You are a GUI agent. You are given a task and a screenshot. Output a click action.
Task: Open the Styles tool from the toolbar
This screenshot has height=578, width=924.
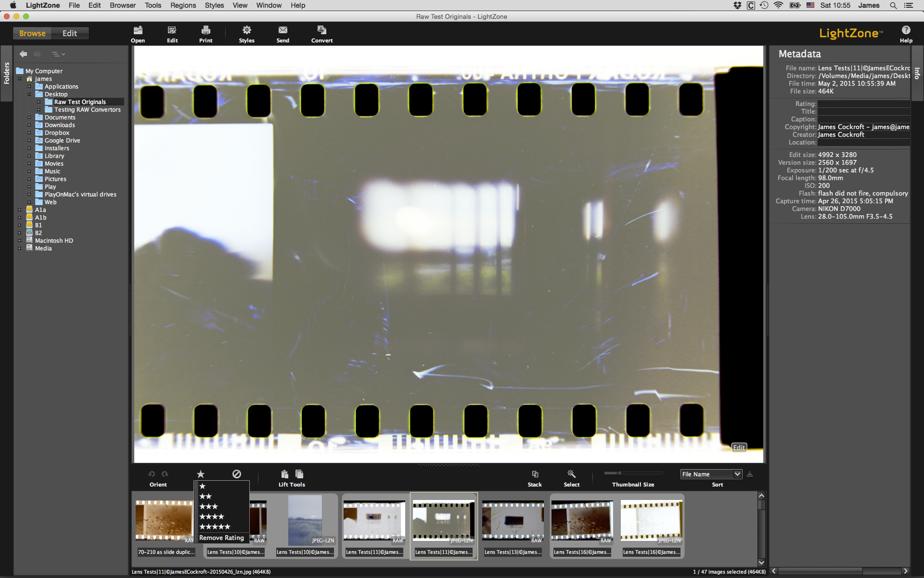coord(246,34)
